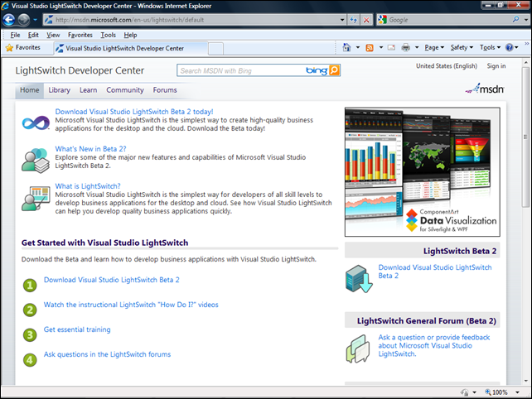Select the Forums navigation tab

point(165,90)
